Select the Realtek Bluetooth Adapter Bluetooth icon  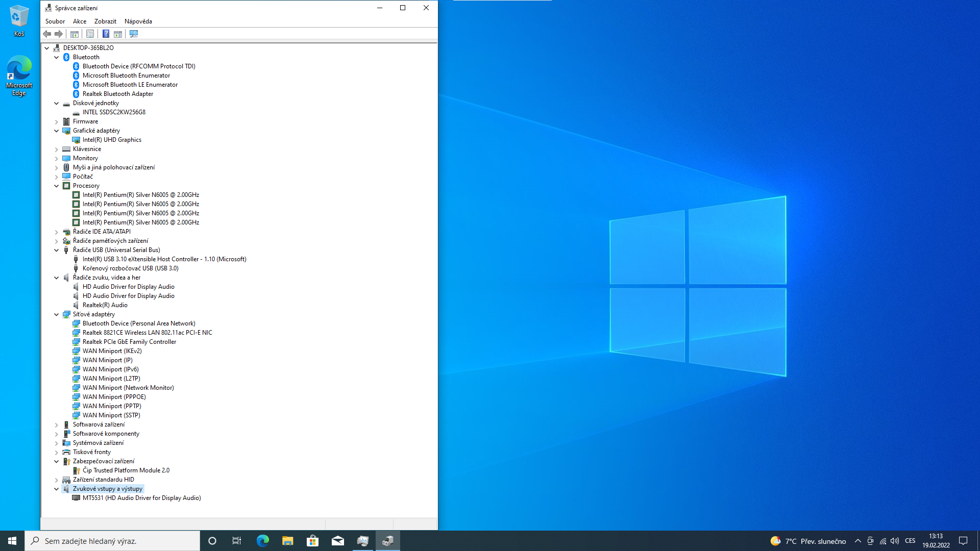click(x=76, y=94)
